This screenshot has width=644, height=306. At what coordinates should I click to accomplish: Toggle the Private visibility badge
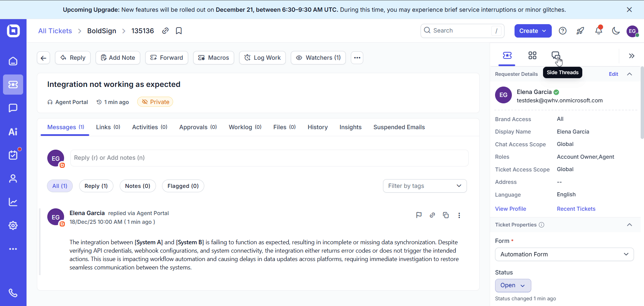[x=155, y=102]
